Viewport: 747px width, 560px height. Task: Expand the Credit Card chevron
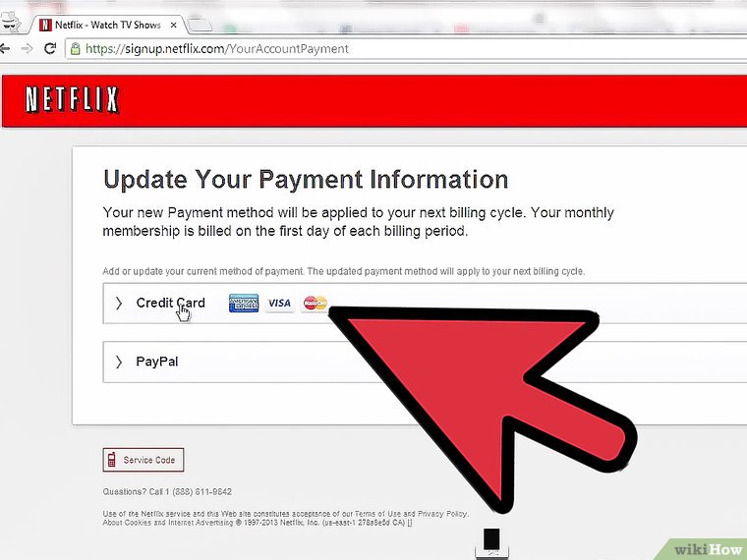[x=119, y=304]
